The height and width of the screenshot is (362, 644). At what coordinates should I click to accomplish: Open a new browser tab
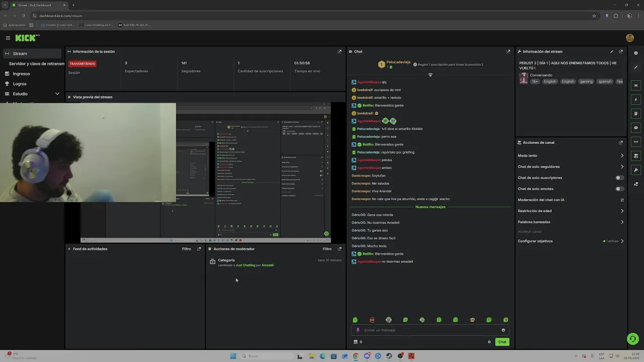tap(73, 5)
